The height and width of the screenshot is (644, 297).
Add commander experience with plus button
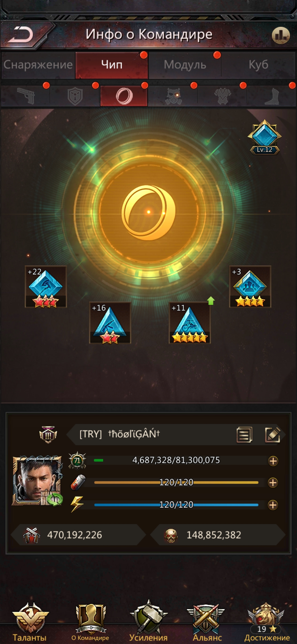[273, 461]
